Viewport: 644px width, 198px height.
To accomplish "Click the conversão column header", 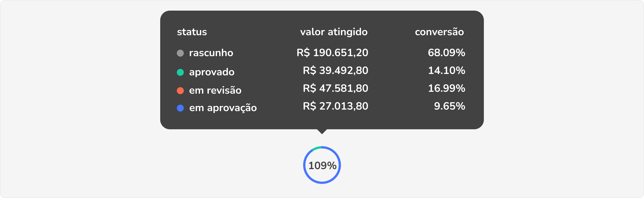I will coord(439,32).
